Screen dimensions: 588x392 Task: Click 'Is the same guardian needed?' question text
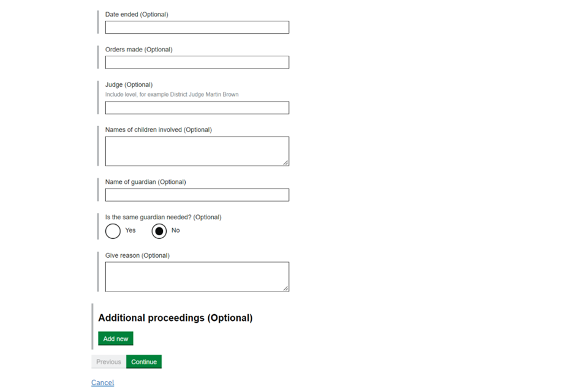(x=163, y=217)
